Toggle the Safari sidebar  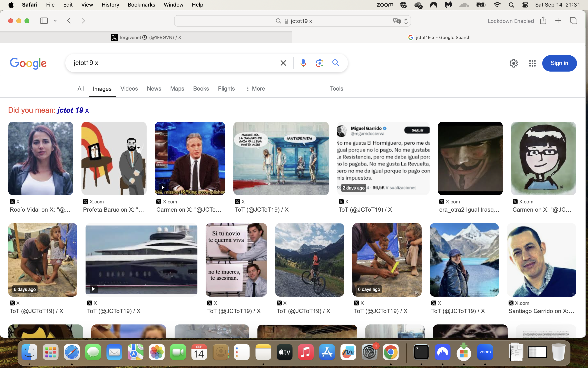click(44, 21)
